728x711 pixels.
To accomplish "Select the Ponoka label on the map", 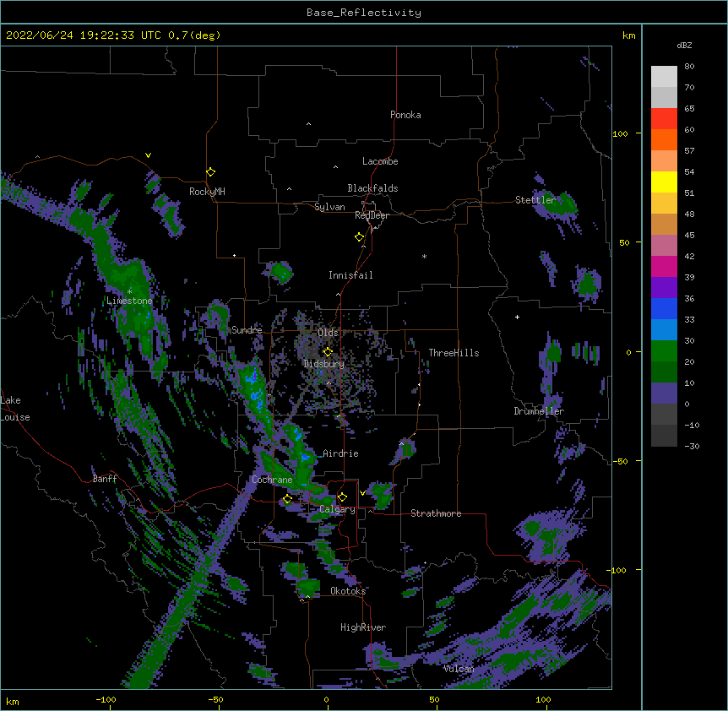I will (405, 115).
